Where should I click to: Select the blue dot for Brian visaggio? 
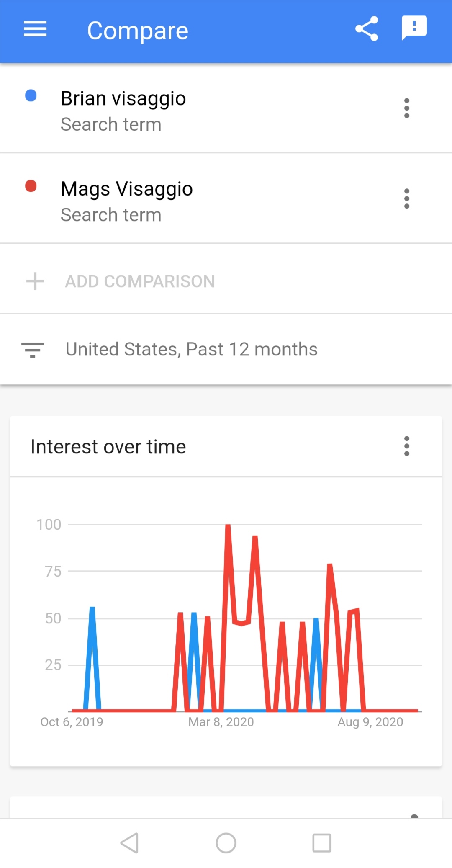pyautogui.click(x=31, y=96)
